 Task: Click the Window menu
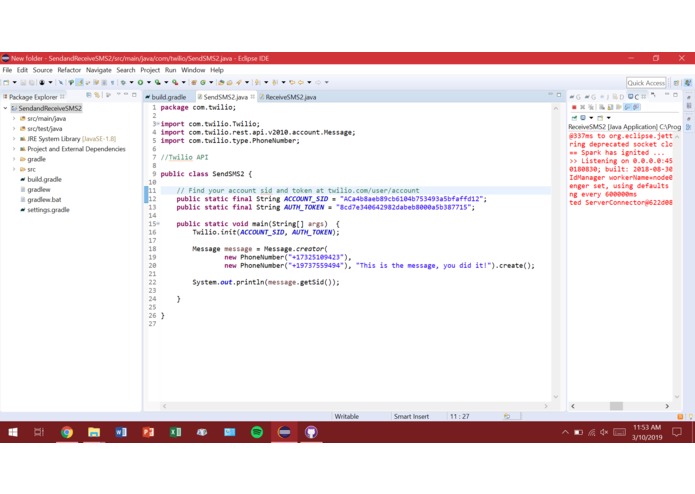(193, 70)
